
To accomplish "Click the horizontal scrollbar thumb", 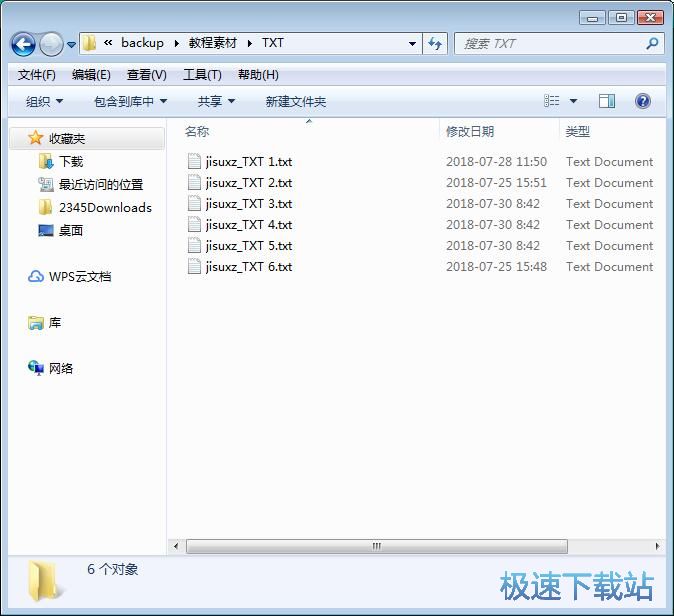I will coord(377,546).
